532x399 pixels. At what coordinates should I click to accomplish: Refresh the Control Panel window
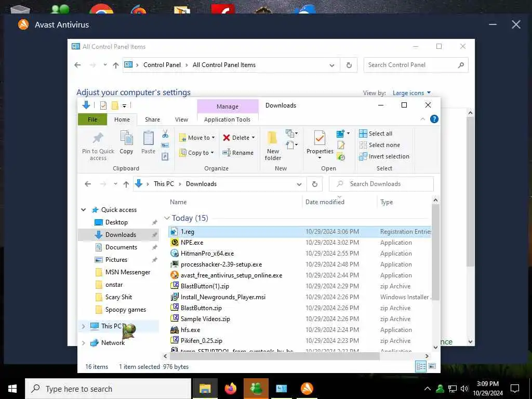pos(349,65)
